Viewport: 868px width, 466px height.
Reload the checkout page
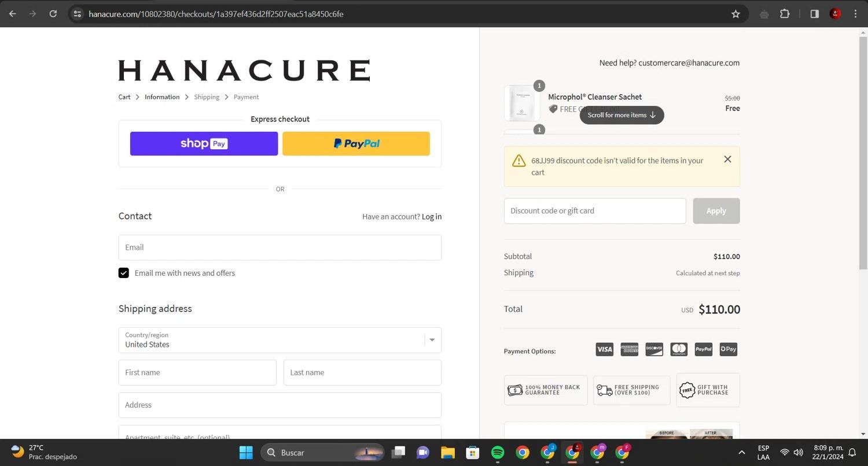(x=53, y=14)
